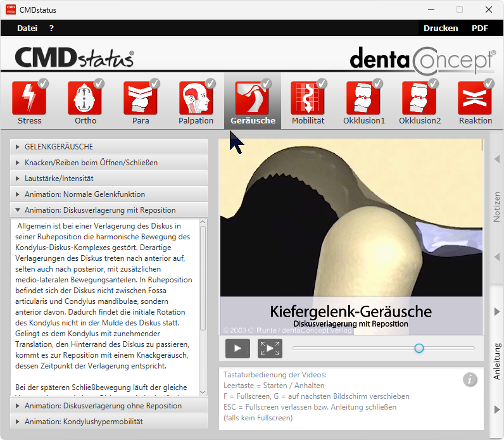Expand Animation: Normale Gelenkfunktion
The width and height of the screenshot is (504, 440).
click(x=109, y=194)
